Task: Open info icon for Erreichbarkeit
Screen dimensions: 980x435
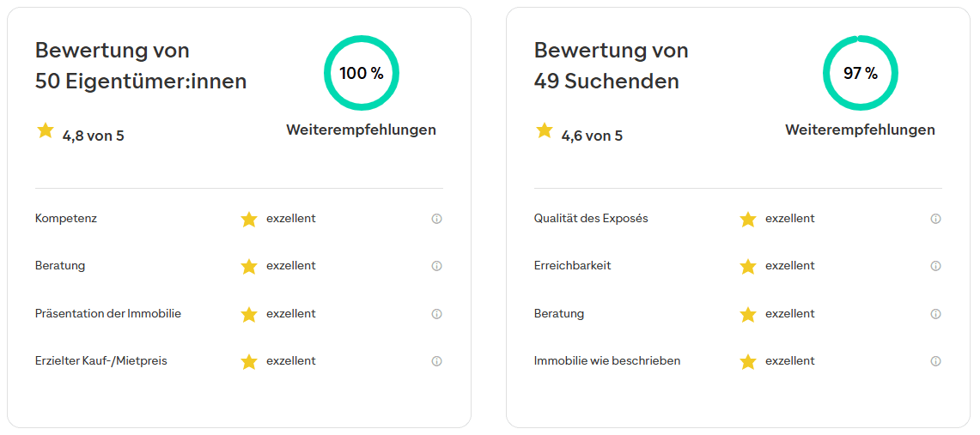Action: (x=935, y=266)
